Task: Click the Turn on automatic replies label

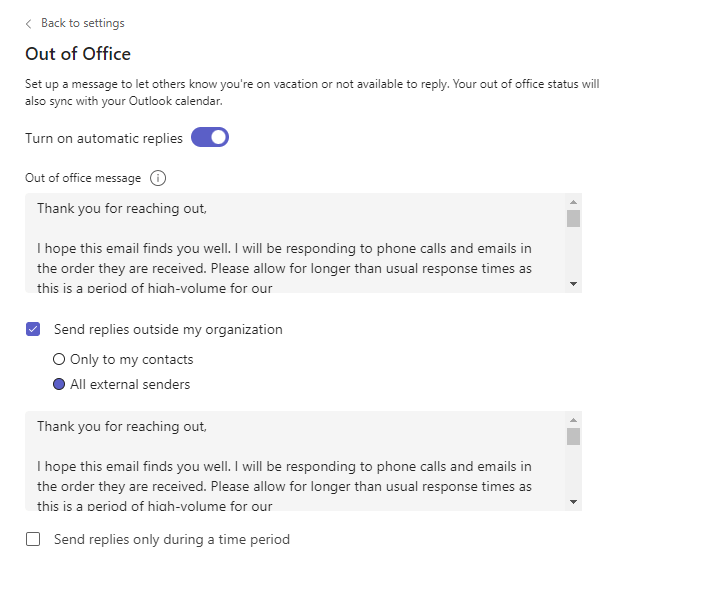Action: click(x=104, y=138)
